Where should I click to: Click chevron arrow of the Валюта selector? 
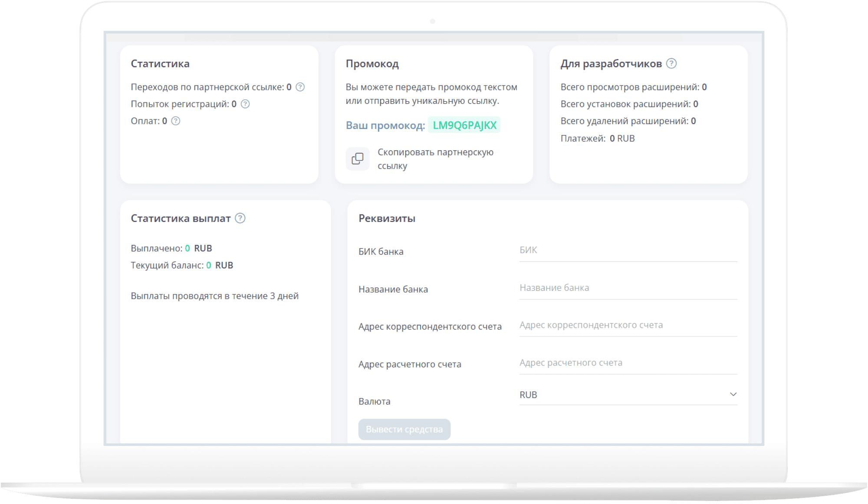tap(733, 394)
